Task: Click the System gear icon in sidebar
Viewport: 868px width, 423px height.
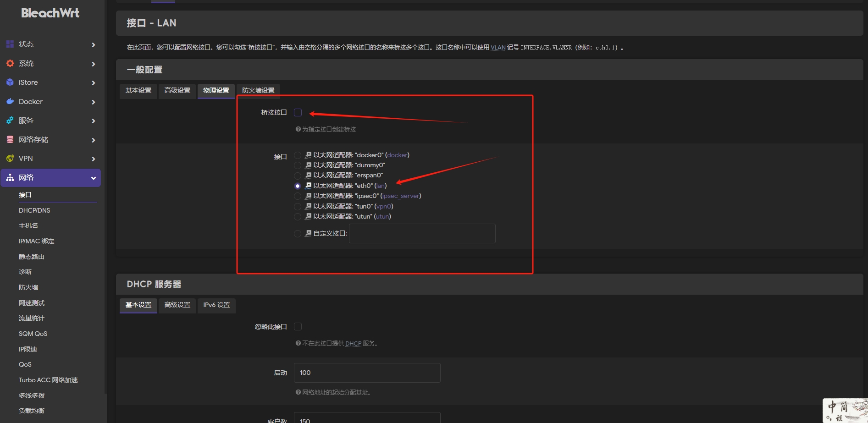Action: click(x=10, y=63)
